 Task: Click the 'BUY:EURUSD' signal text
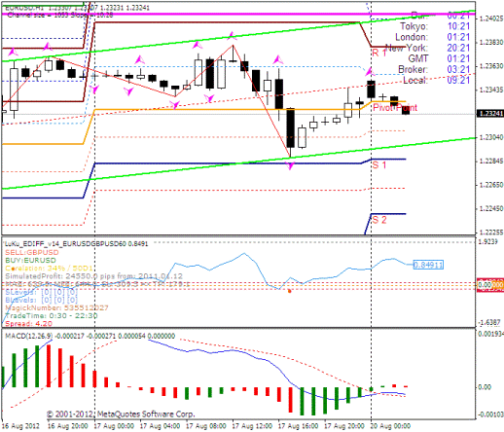(30, 260)
